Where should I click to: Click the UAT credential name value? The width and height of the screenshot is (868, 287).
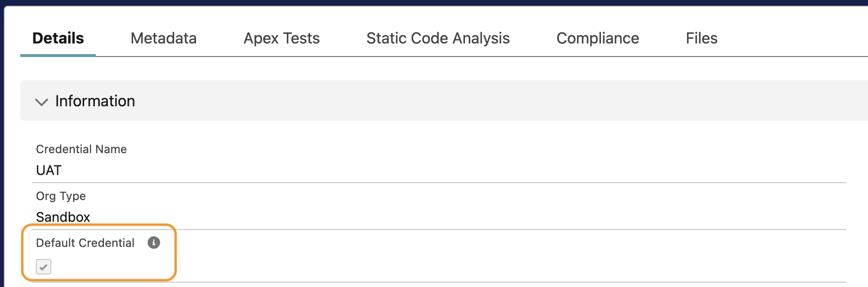[x=49, y=170]
